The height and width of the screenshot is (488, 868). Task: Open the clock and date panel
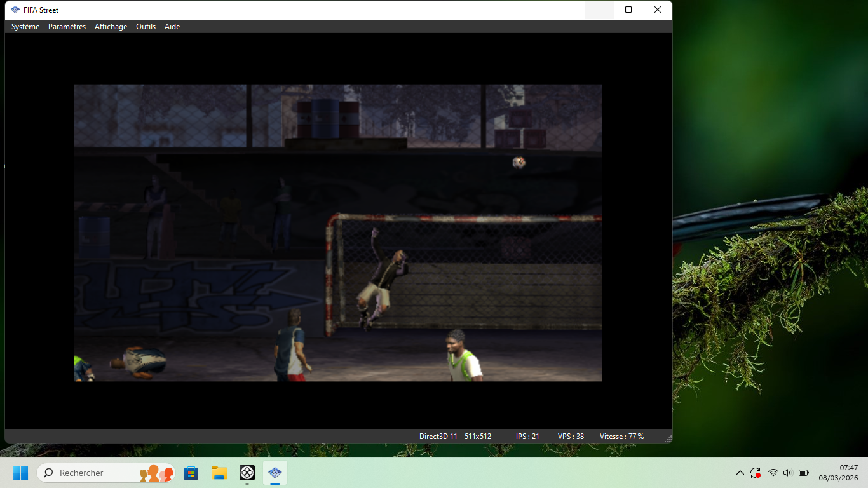[838, 473]
